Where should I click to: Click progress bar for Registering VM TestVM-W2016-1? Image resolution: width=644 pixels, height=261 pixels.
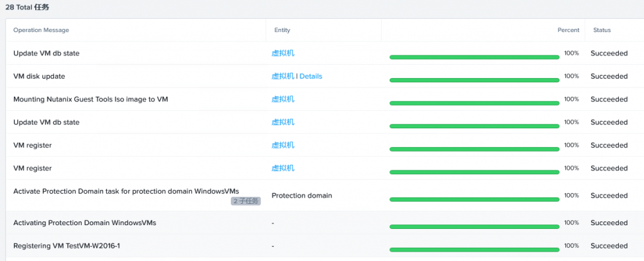point(474,250)
